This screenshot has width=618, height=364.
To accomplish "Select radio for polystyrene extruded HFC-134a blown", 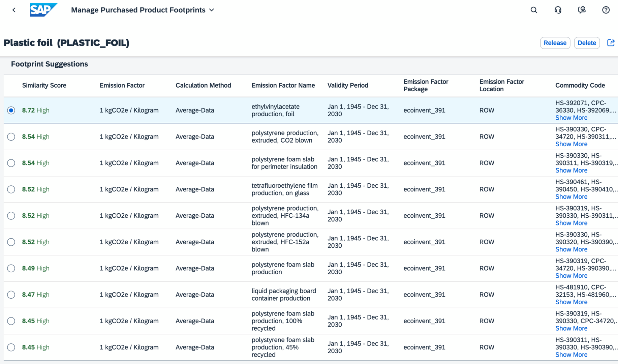I will (11, 215).
